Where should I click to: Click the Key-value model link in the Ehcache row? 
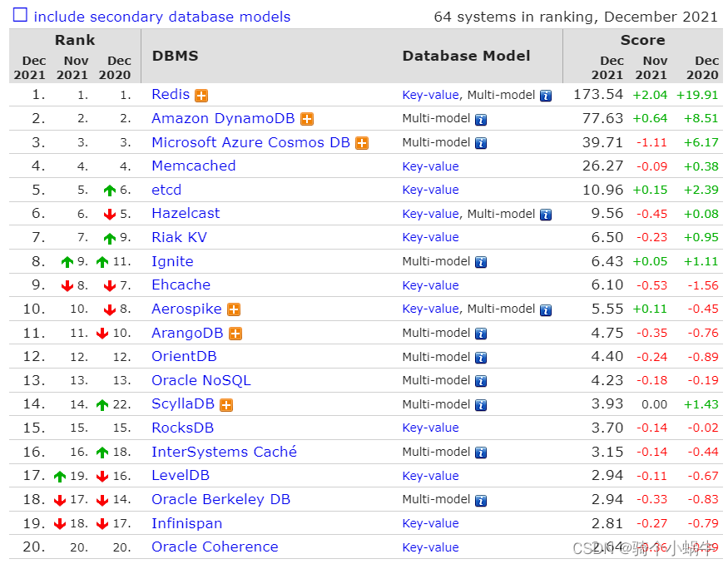(x=430, y=285)
